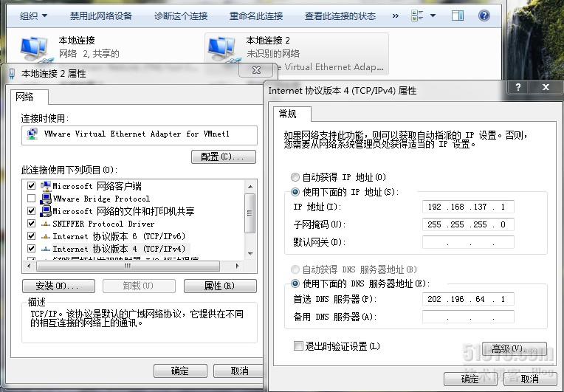Click the 本地连接 2 属性 title bar icon
The height and width of the screenshot is (392, 564).
13,73
